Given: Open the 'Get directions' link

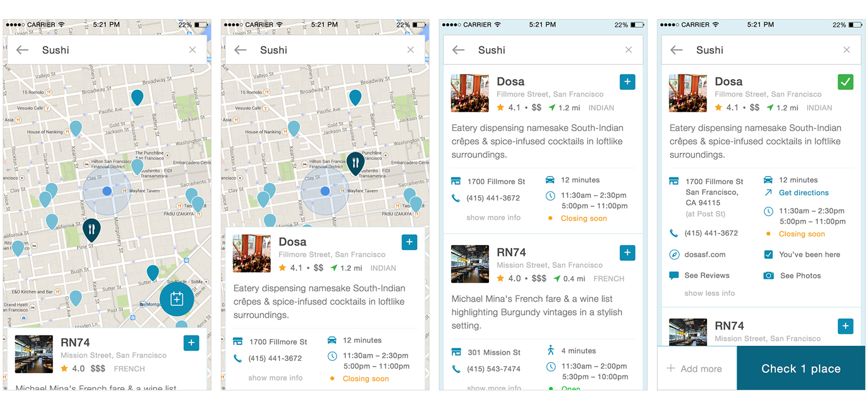Looking at the screenshot, I should tap(804, 193).
